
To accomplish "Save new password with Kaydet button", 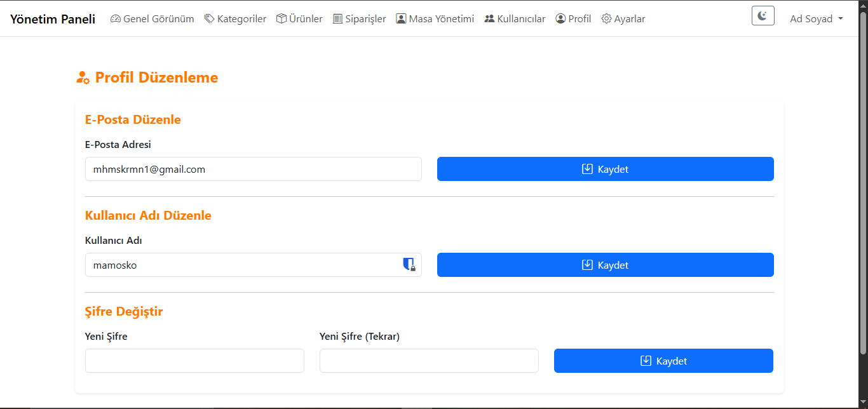I will pos(663,361).
